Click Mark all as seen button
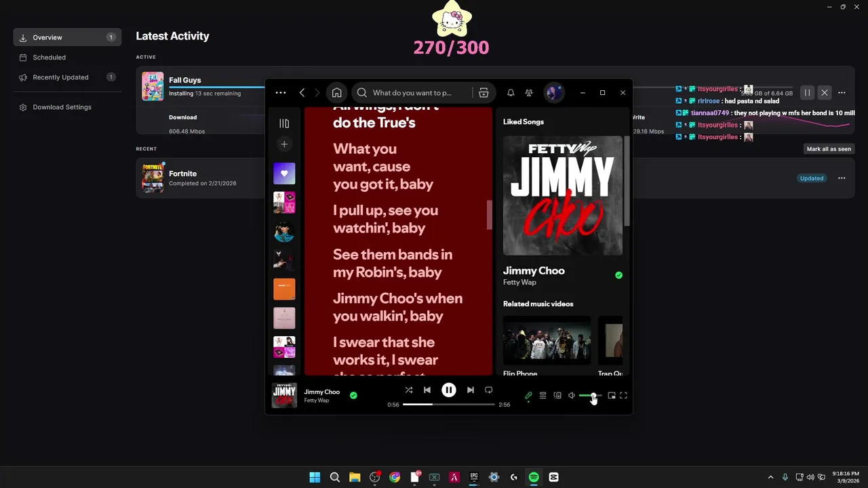 (x=829, y=149)
